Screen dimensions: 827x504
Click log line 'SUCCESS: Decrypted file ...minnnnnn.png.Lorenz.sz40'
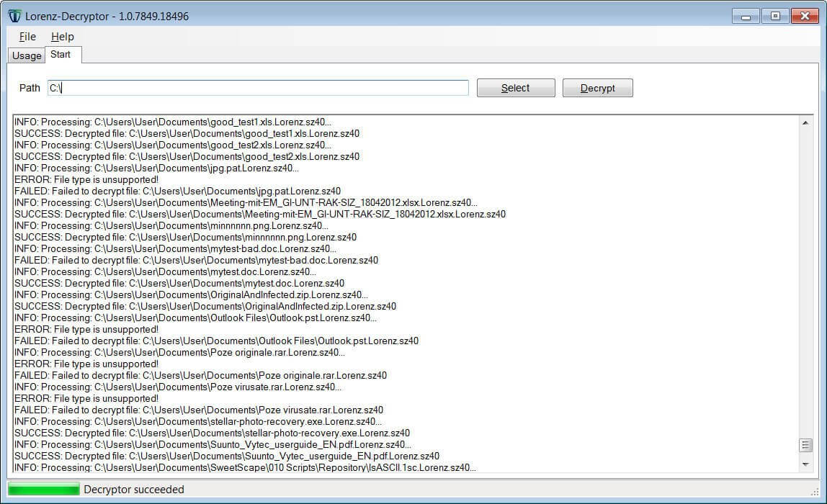185,238
